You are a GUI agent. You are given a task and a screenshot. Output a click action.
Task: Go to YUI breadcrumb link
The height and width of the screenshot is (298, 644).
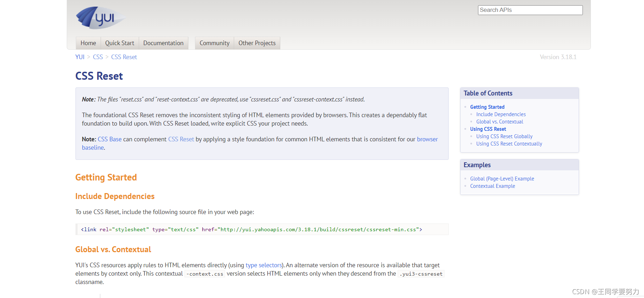[80, 57]
